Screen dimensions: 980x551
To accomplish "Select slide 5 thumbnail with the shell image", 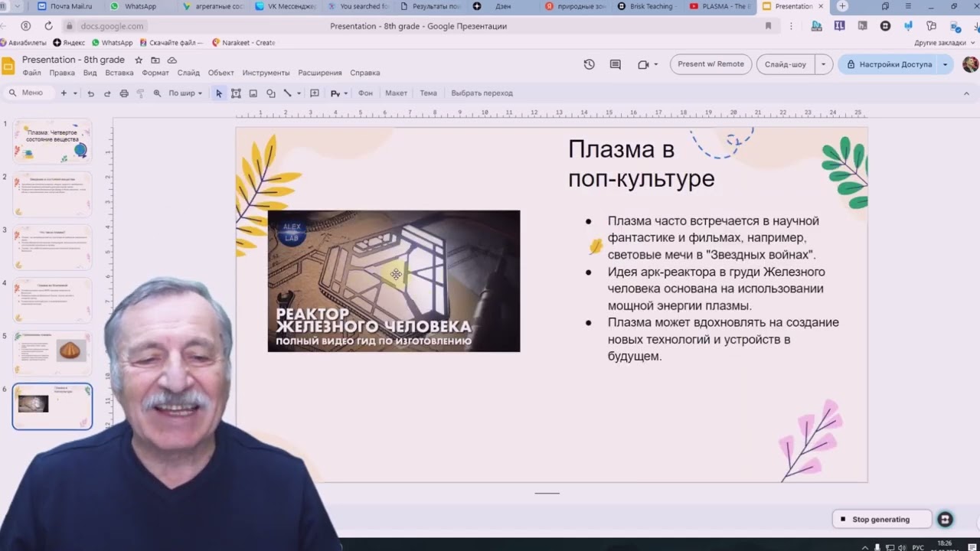I will pos(52,353).
